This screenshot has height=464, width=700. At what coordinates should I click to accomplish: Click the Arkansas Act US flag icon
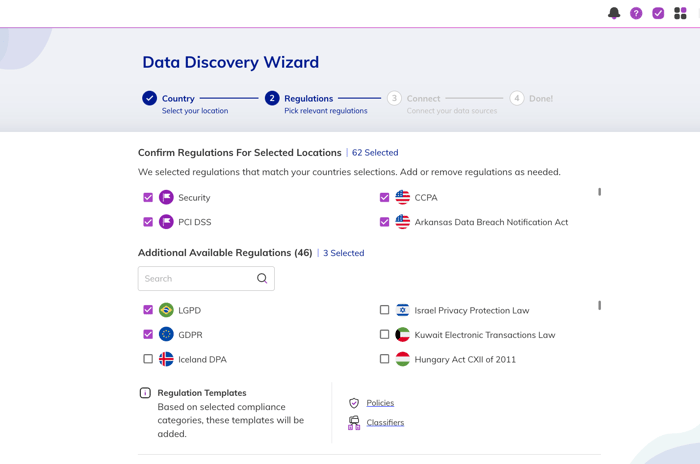402,222
